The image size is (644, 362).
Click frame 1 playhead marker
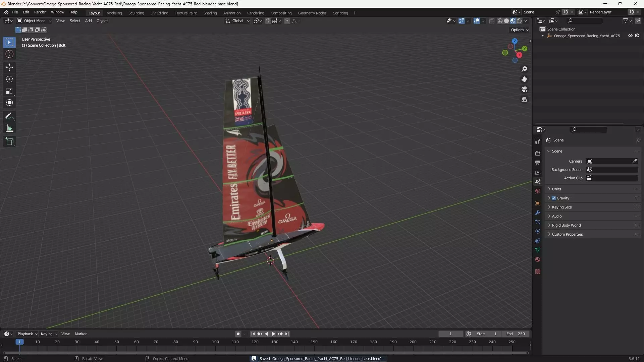tap(19, 342)
